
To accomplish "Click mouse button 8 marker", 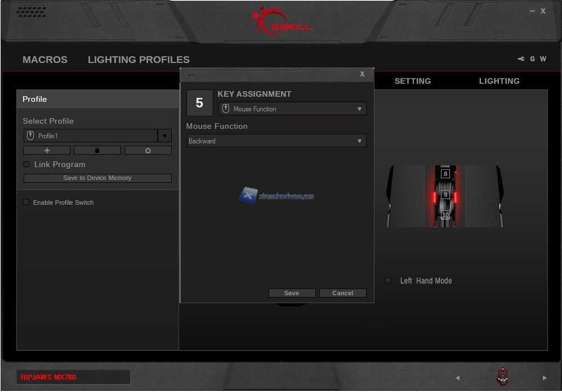I will click(445, 174).
